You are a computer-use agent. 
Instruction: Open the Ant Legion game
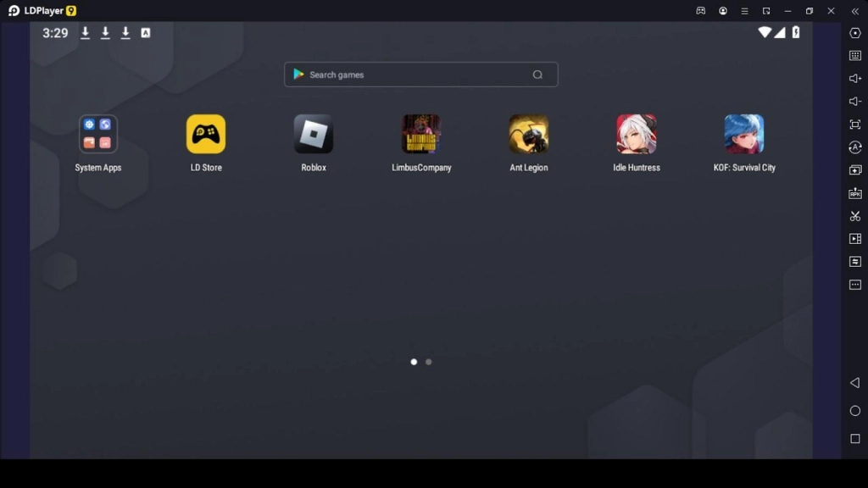(529, 134)
